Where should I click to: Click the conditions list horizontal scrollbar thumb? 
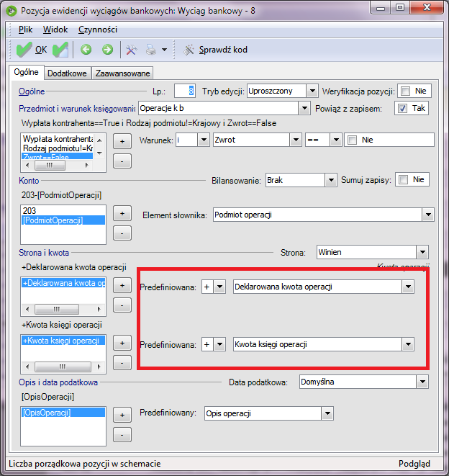tap(50, 166)
